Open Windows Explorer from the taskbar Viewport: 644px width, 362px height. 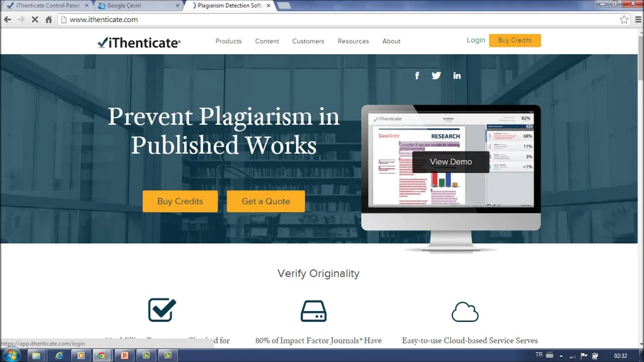pyautogui.click(x=36, y=355)
